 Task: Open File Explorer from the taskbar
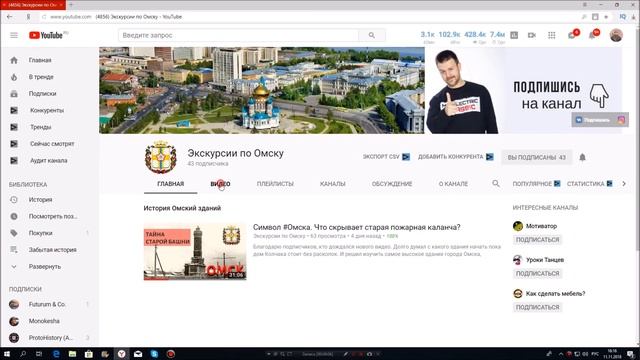click(x=72, y=354)
